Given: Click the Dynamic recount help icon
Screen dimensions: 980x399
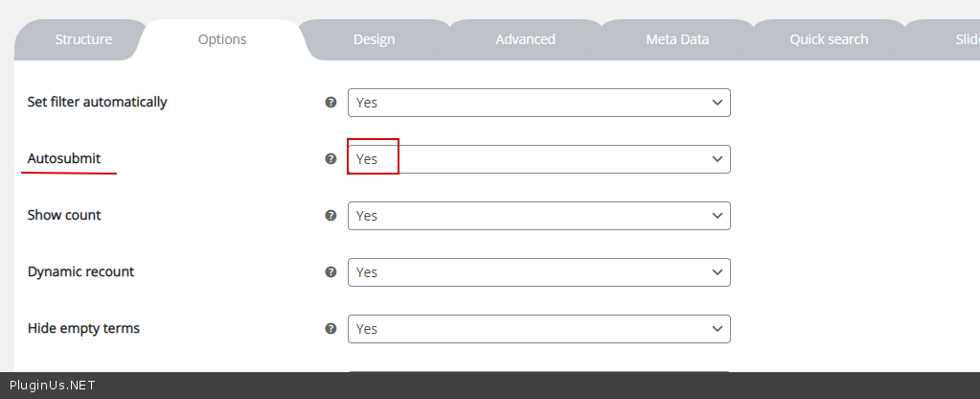Looking at the screenshot, I should (330, 272).
